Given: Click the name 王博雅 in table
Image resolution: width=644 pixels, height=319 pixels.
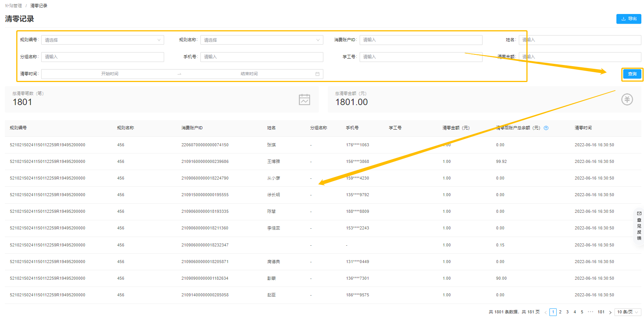Looking at the screenshot, I should pyautogui.click(x=273, y=162).
